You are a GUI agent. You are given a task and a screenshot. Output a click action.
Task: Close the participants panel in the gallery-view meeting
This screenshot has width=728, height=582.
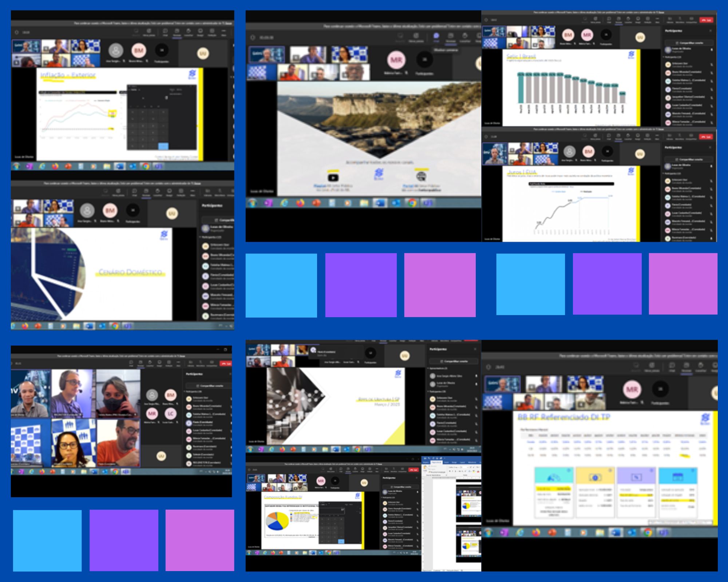pos(230,374)
